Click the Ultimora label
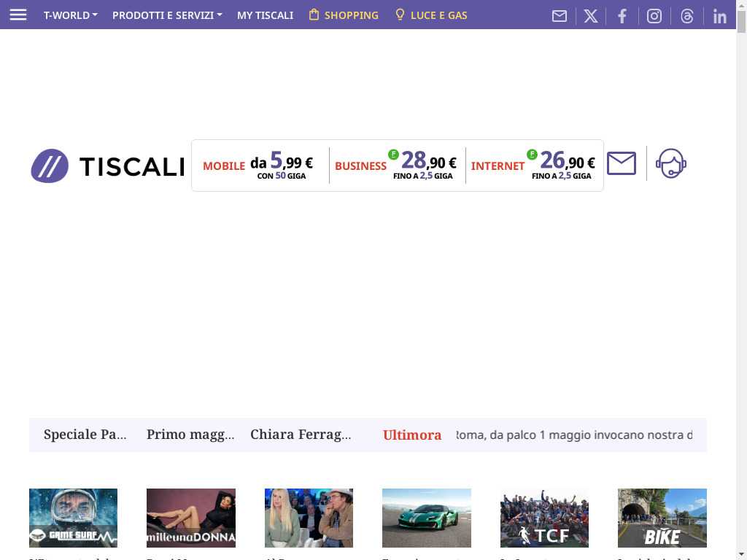 pyautogui.click(x=412, y=435)
